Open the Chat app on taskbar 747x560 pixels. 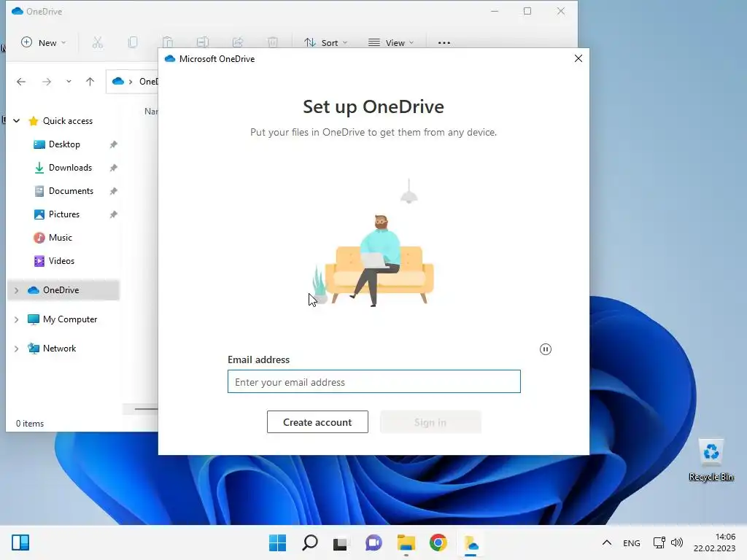pyautogui.click(x=374, y=542)
